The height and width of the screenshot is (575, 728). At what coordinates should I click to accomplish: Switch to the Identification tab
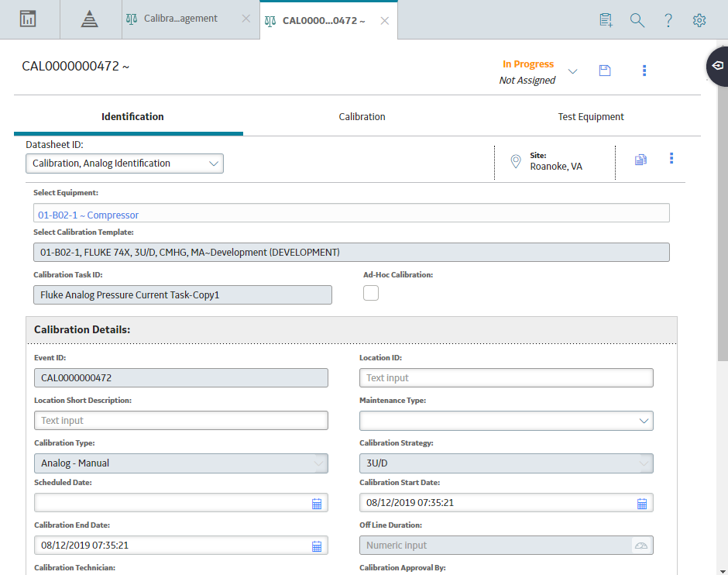coord(132,116)
